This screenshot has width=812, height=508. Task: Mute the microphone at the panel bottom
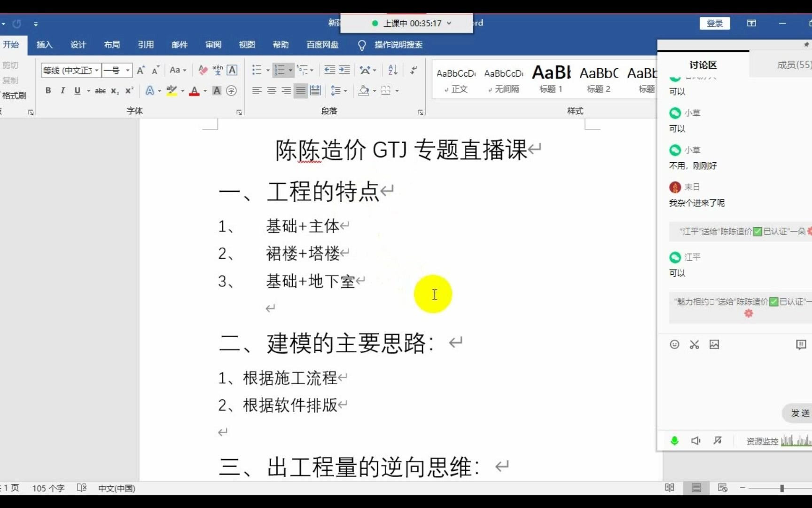click(x=674, y=441)
